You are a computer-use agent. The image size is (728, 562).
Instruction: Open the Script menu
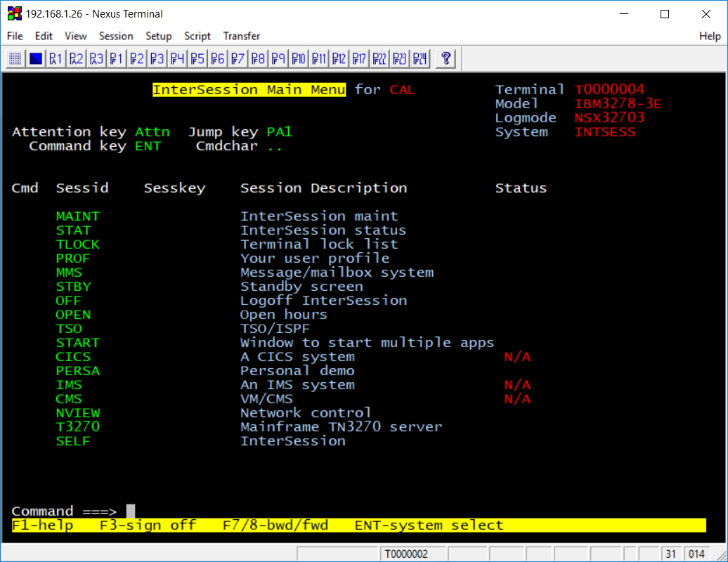point(197,36)
